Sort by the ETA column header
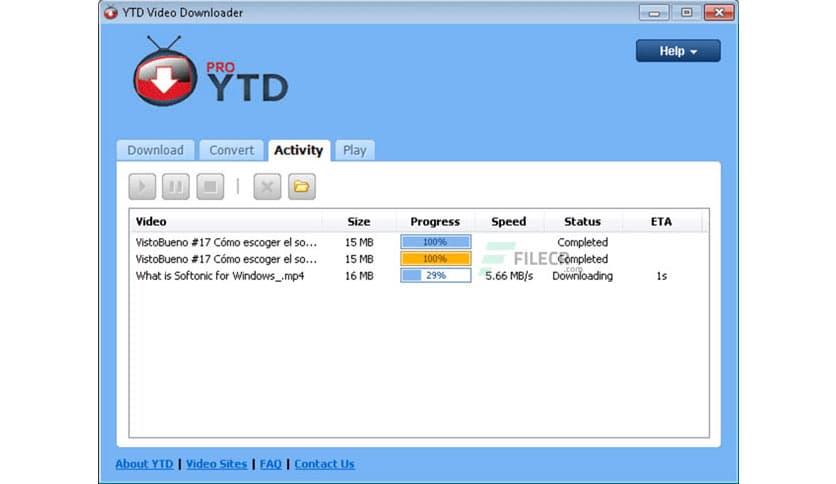This screenshot has height=484, width=836. pos(661,221)
